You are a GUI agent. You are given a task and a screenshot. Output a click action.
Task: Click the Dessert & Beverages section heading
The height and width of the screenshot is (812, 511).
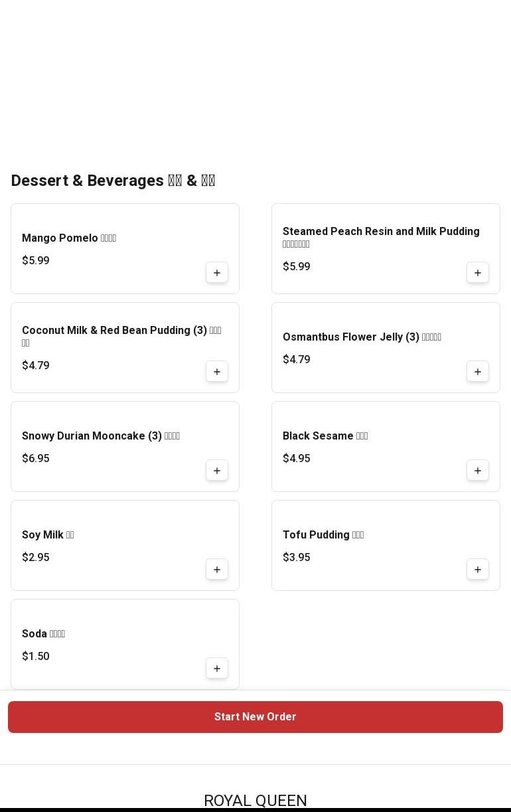click(x=113, y=181)
